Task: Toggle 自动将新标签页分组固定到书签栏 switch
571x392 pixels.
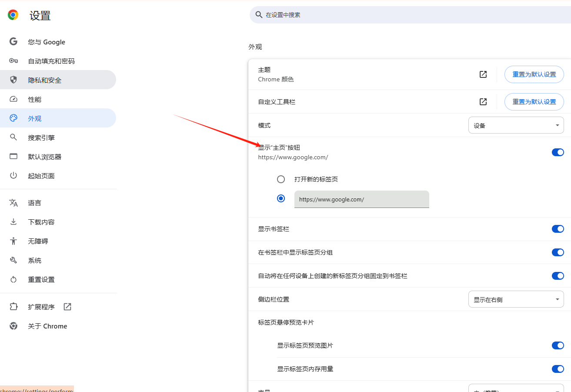Action: point(558,276)
